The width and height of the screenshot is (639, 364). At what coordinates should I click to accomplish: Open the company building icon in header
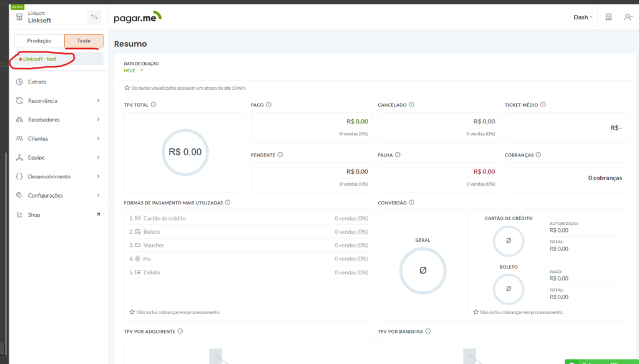coord(608,17)
